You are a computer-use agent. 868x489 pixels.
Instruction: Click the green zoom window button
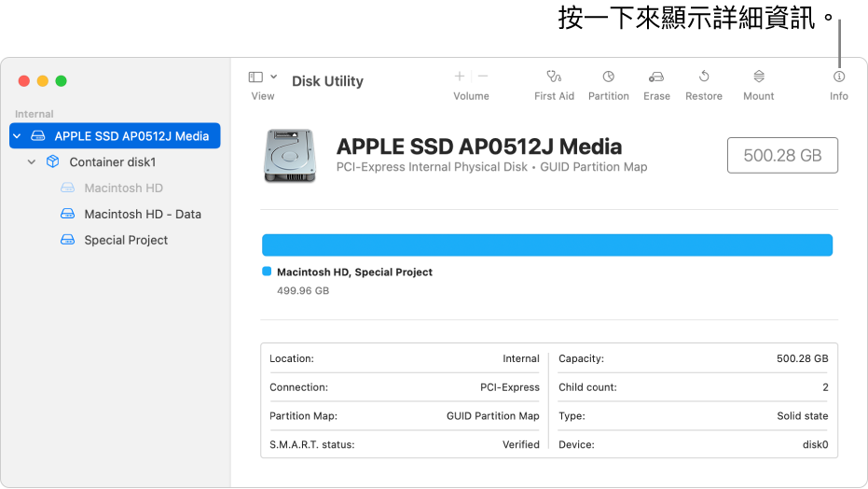pyautogui.click(x=61, y=81)
